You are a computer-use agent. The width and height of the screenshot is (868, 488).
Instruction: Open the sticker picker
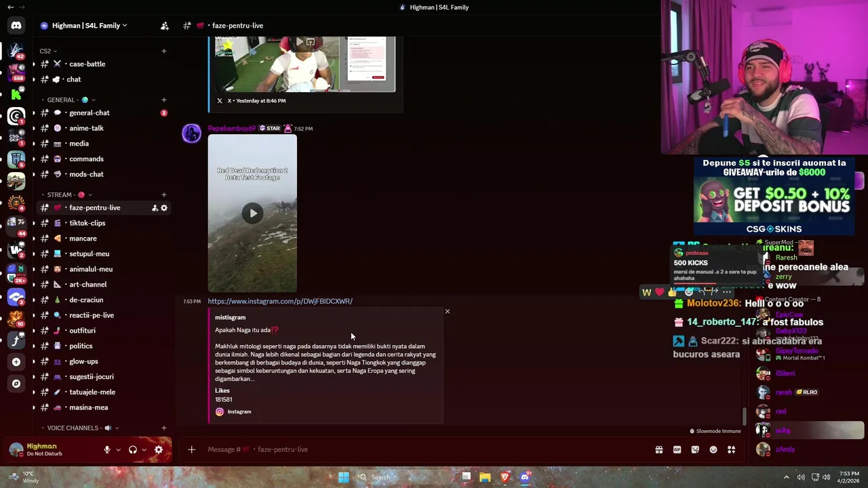695,449
